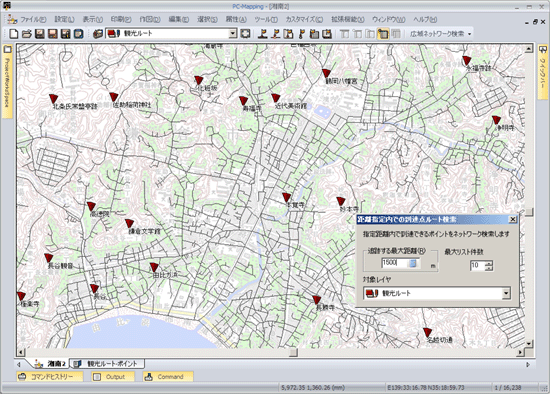Select the 極楽寺 marker at map edge
This screenshot has height=394, width=550.
pos(21,296)
